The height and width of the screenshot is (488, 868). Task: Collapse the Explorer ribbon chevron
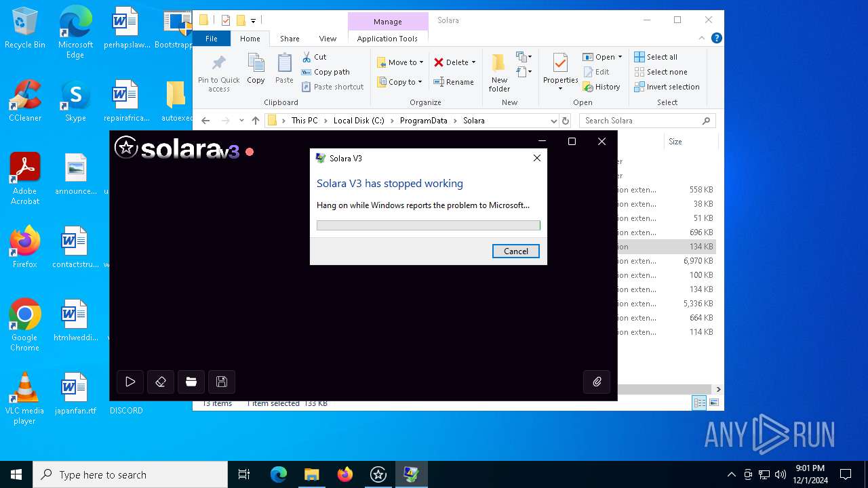click(x=702, y=38)
